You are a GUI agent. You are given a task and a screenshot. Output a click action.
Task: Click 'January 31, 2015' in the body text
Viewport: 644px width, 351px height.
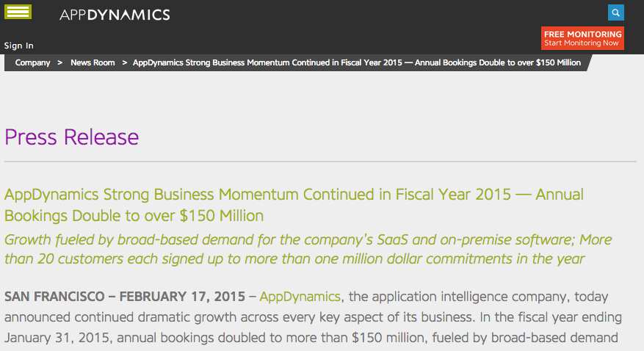57,338
